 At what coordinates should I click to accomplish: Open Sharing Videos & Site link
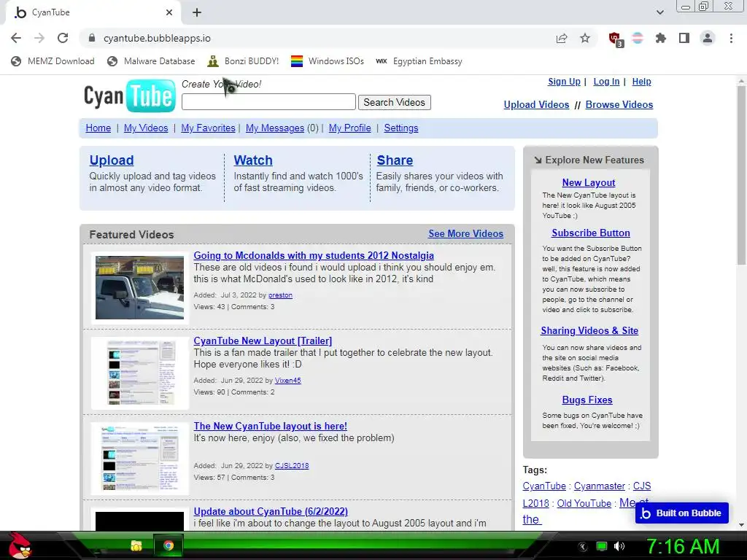click(x=589, y=331)
